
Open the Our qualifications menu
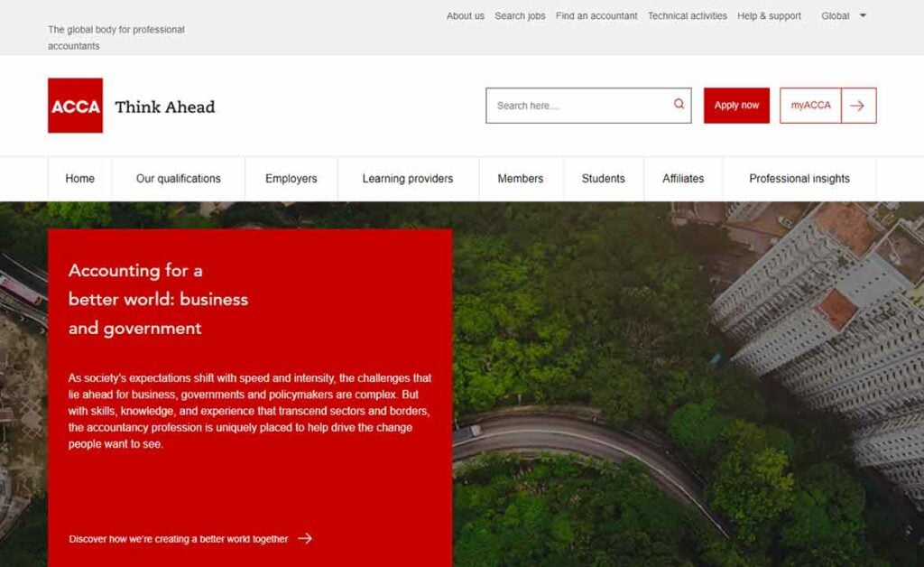point(178,179)
